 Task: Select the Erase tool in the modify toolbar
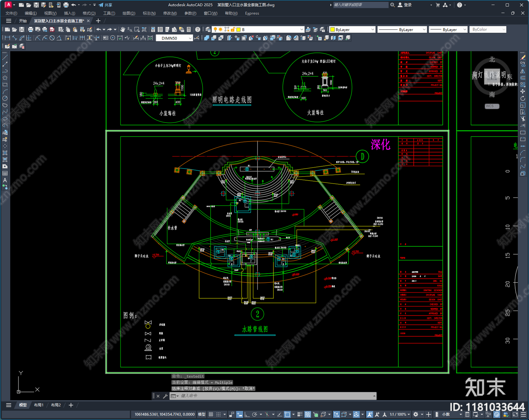pos(523,58)
